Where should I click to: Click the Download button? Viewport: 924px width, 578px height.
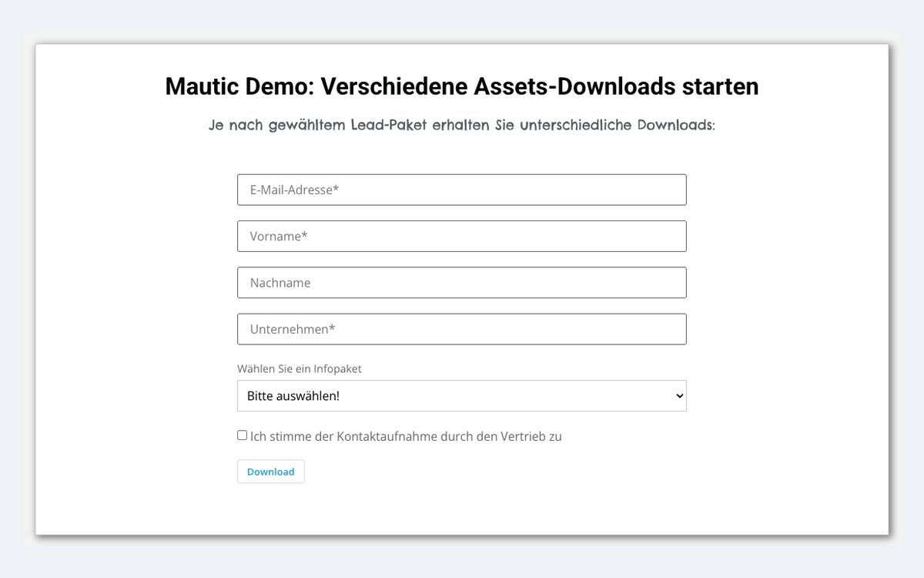click(x=270, y=472)
